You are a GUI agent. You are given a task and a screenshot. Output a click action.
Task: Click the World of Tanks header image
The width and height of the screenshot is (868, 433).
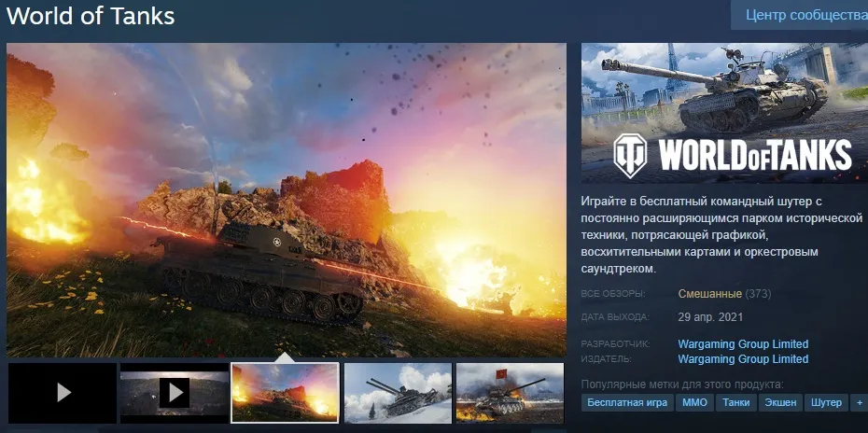[724, 113]
